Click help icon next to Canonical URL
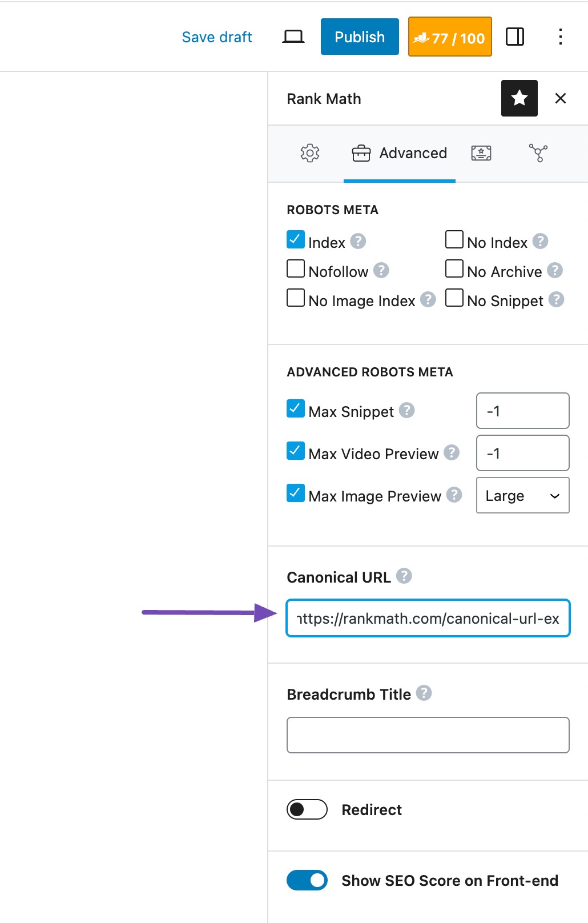The height and width of the screenshot is (923, 588). pyautogui.click(x=404, y=576)
